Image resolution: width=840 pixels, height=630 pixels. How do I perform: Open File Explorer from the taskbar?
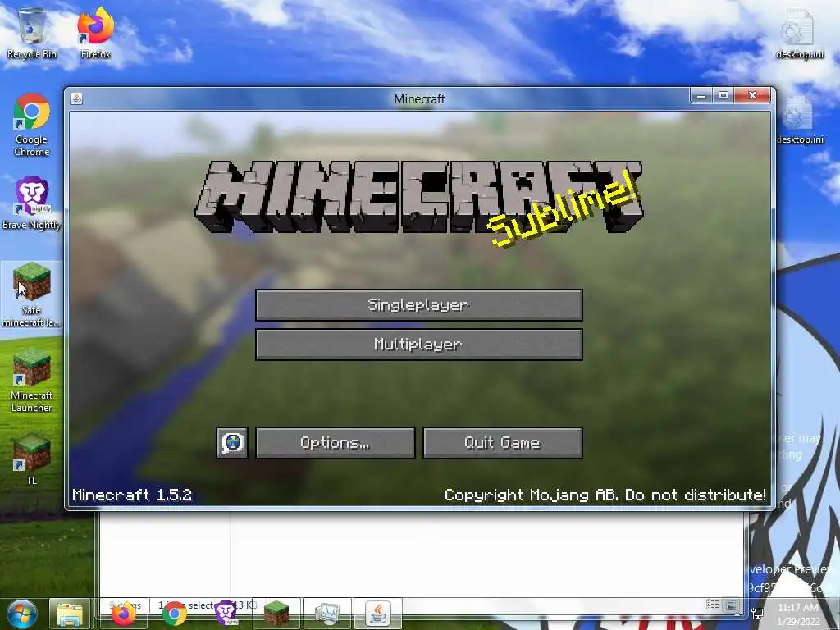pos(70,614)
